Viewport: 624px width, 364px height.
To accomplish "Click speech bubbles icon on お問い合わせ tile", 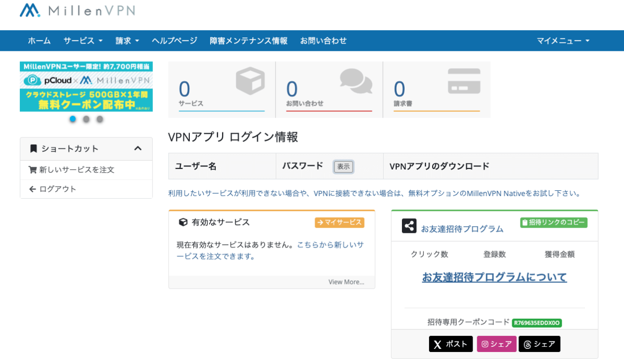I will [x=356, y=81].
